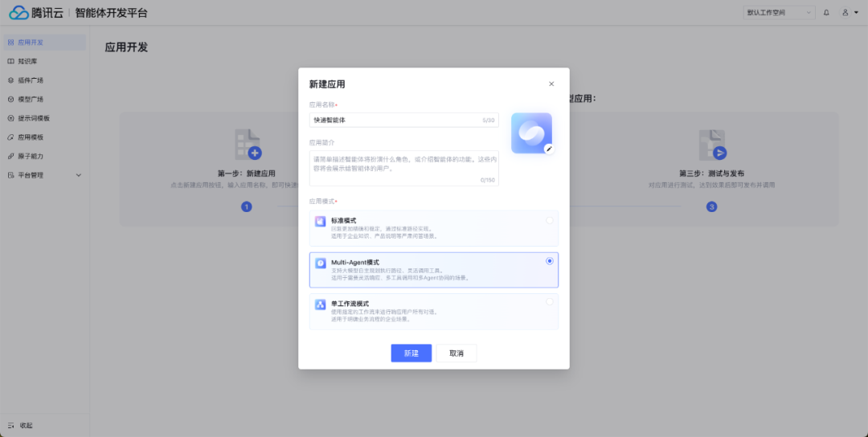Click the 新建 button
This screenshot has height=437, width=868.
click(411, 353)
